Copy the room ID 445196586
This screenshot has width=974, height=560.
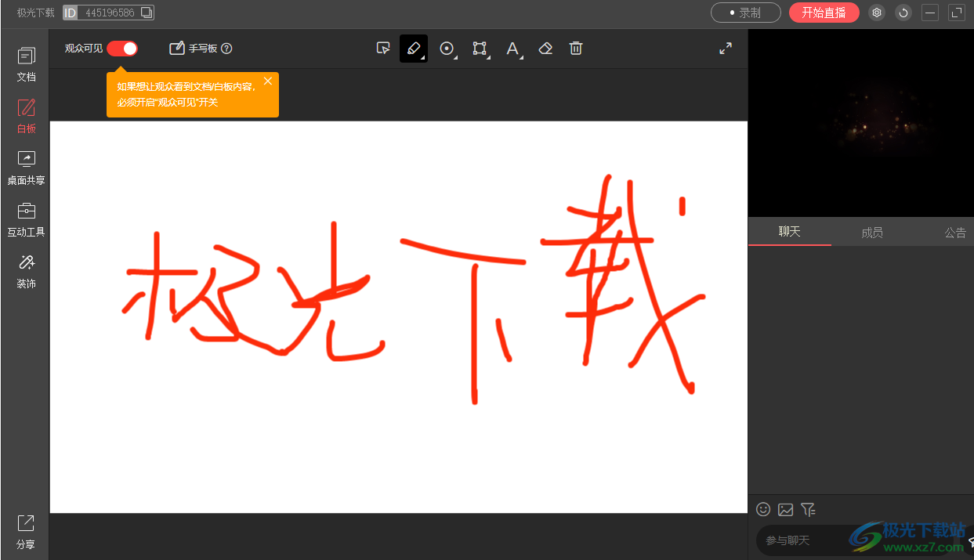point(145,12)
